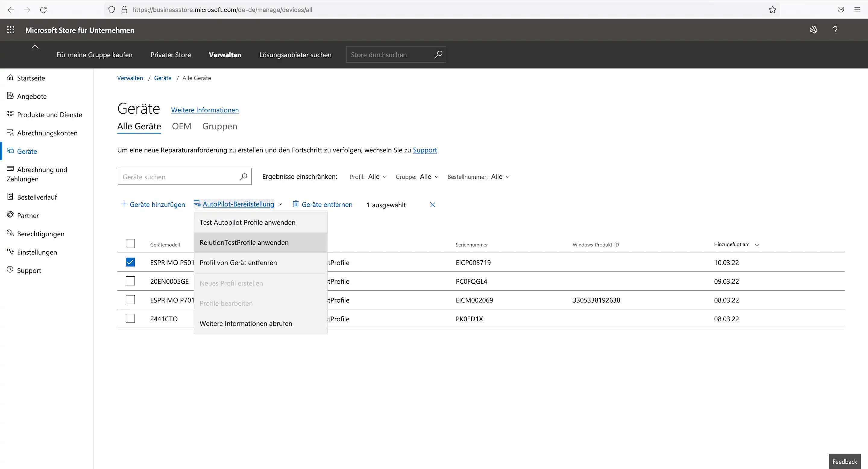Viewport: 868px width, 469px height.
Task: Click the Abrechnung und Zahlungen icon
Action: click(x=10, y=168)
